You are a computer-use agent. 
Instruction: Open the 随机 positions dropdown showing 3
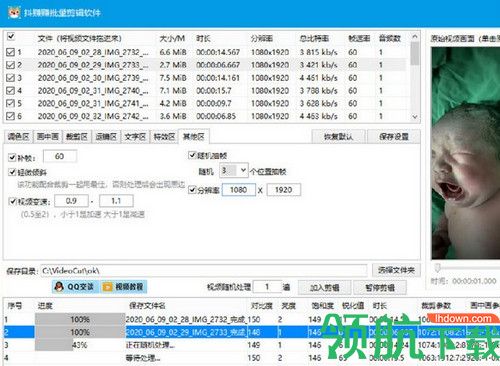[x=234, y=171]
